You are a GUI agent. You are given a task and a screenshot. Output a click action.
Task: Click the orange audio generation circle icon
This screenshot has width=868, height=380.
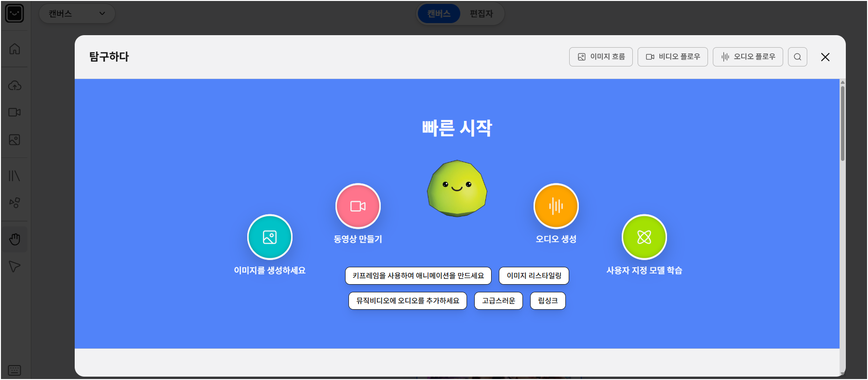point(556,206)
